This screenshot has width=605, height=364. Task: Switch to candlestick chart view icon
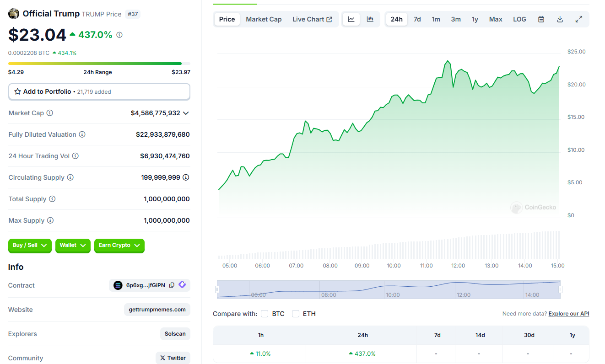[370, 19]
